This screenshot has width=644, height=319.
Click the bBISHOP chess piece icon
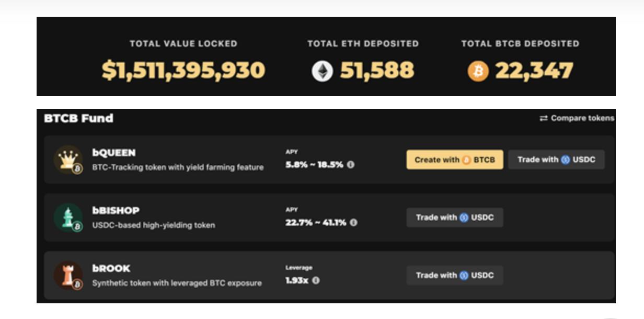click(68, 217)
